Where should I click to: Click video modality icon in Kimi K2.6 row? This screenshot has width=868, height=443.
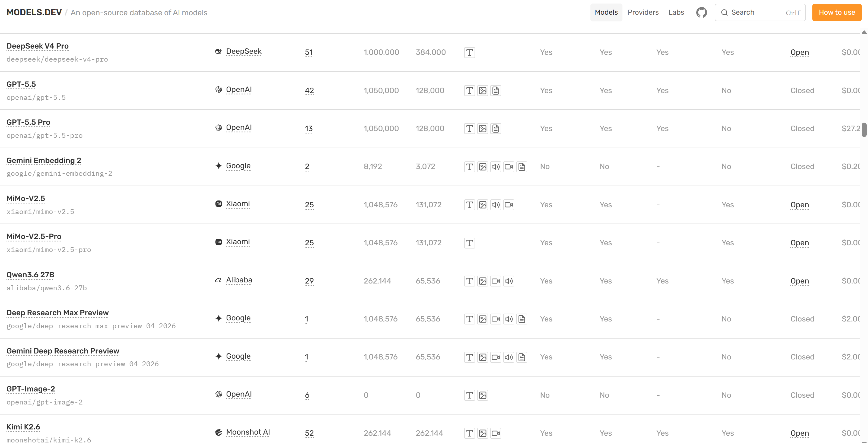[x=496, y=433]
